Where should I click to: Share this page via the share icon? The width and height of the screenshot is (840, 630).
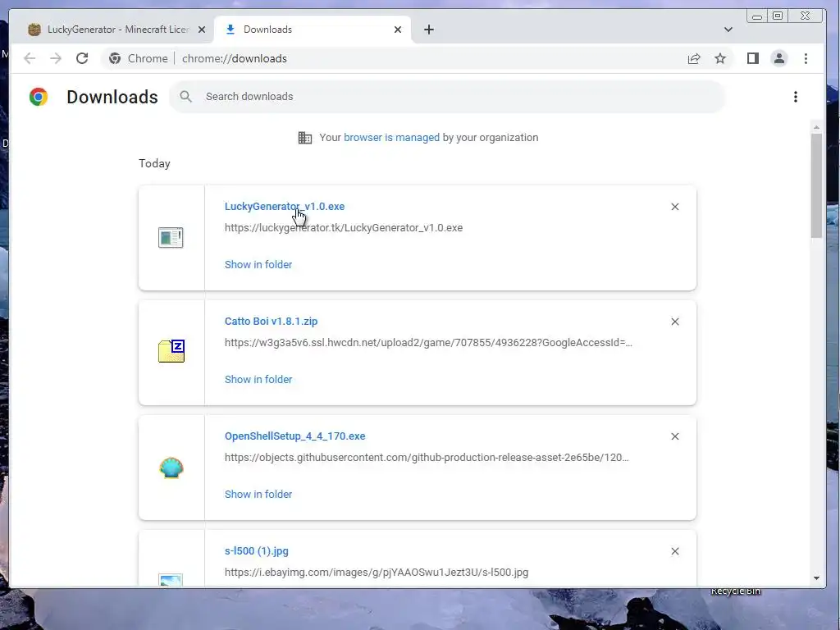click(x=694, y=58)
